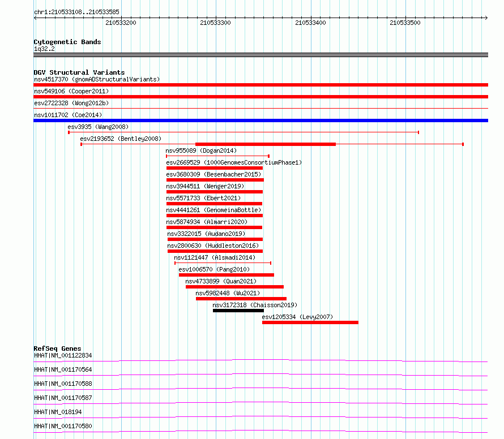Click the ruler's right arrowhead
This screenshot has height=439, width=504.
[x=486, y=18]
